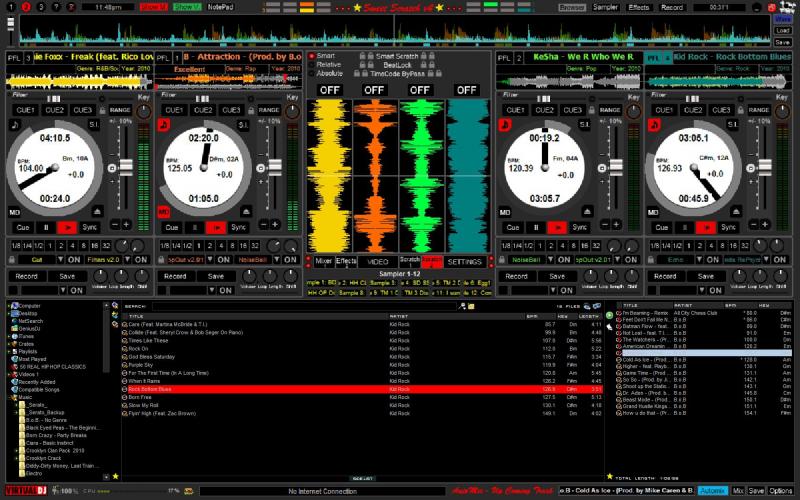Screen dimensions: 800x500
Task: Open Crates in the browser tree
Action: coord(22,344)
